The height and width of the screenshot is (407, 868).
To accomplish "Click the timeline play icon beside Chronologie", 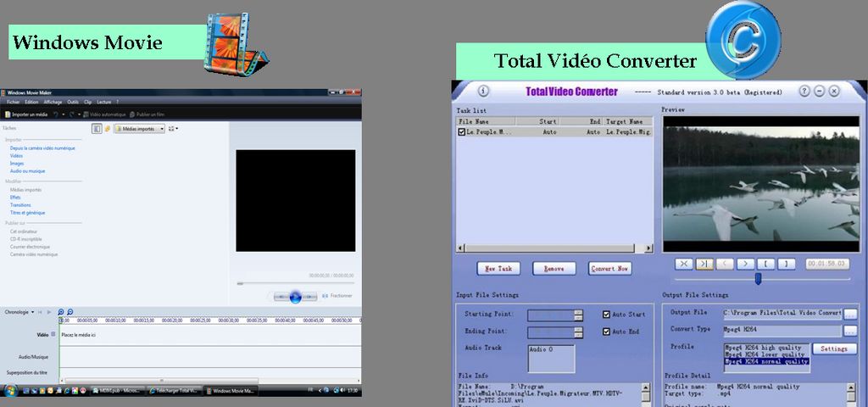I will click(48, 312).
